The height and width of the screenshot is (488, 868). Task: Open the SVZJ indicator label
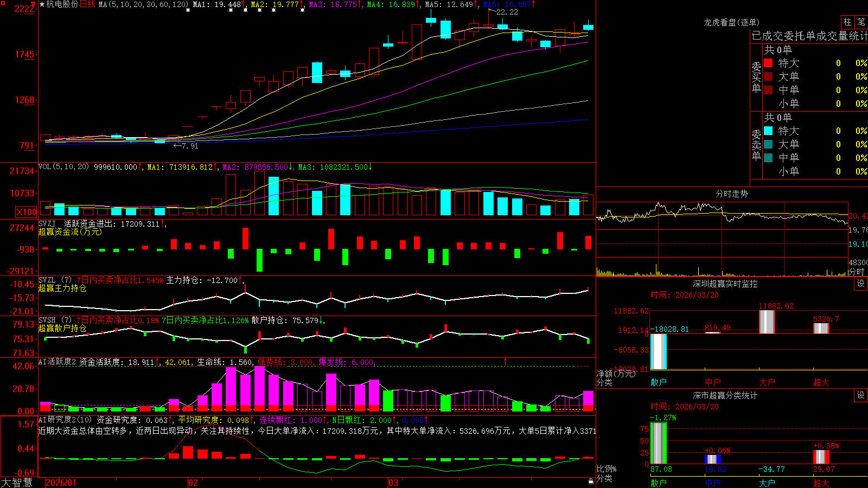coord(47,223)
